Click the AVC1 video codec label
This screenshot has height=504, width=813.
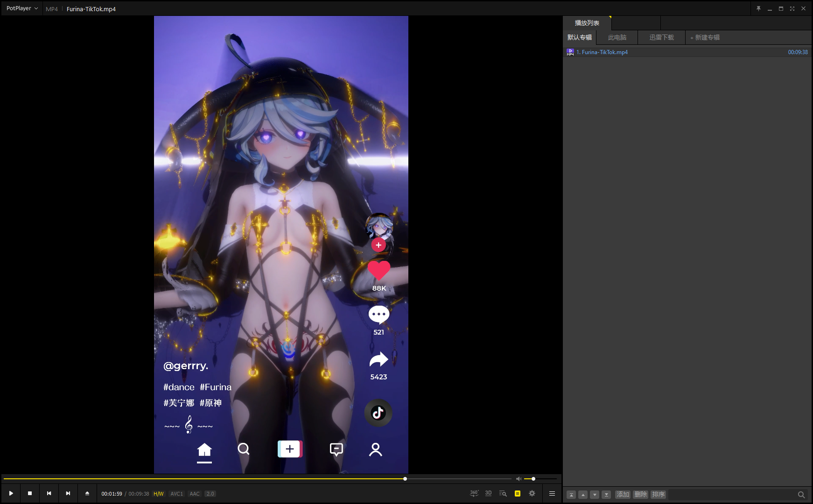176,494
